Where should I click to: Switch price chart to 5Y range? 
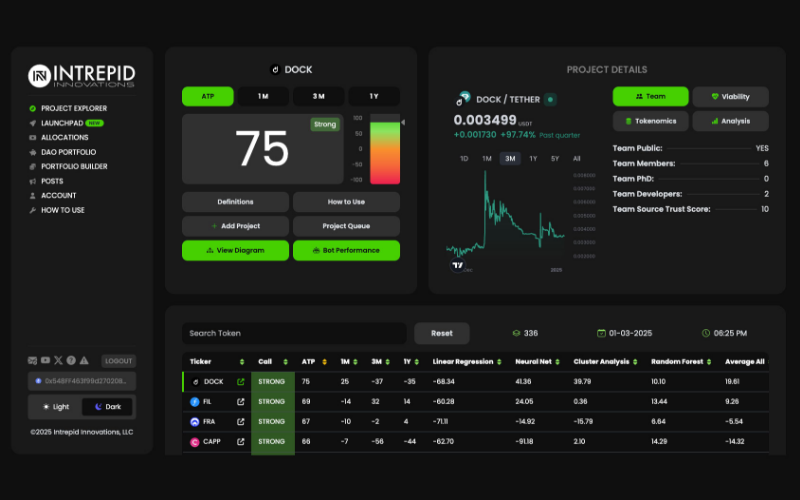(x=555, y=159)
